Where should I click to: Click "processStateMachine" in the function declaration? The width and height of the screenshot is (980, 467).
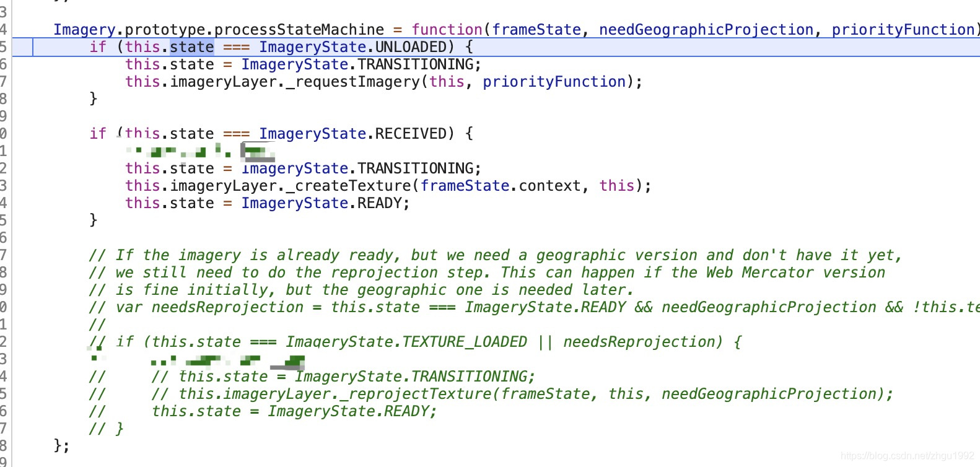point(299,30)
